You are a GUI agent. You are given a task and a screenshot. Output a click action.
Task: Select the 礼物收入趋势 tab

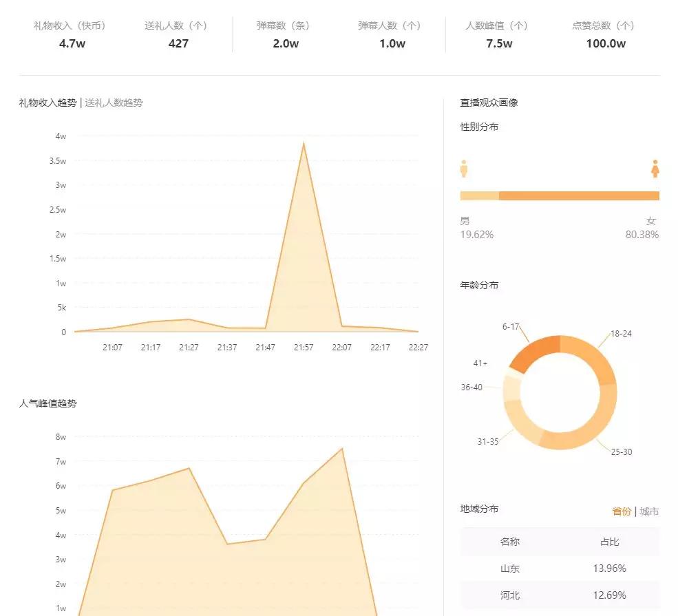click(x=47, y=103)
